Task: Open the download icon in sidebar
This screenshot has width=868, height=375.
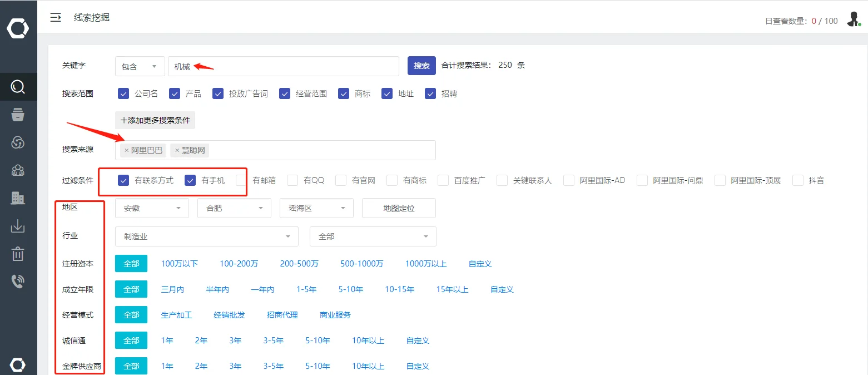Action: (18, 226)
